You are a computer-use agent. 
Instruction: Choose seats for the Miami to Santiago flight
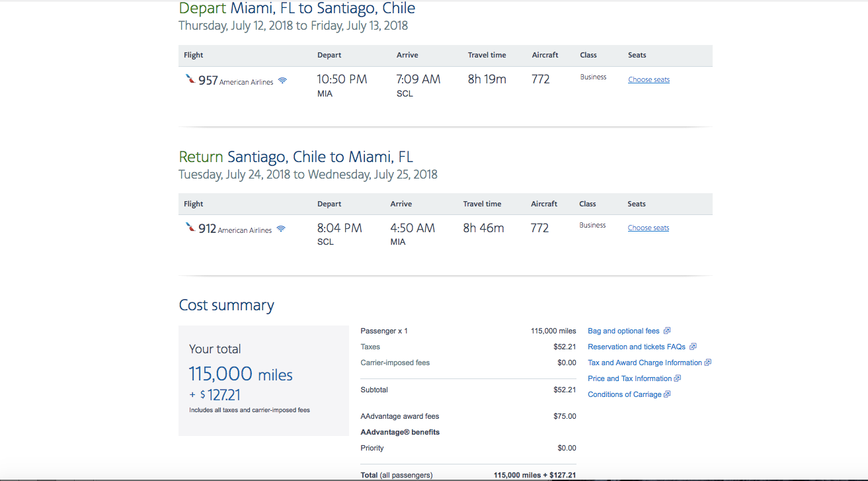tap(649, 79)
